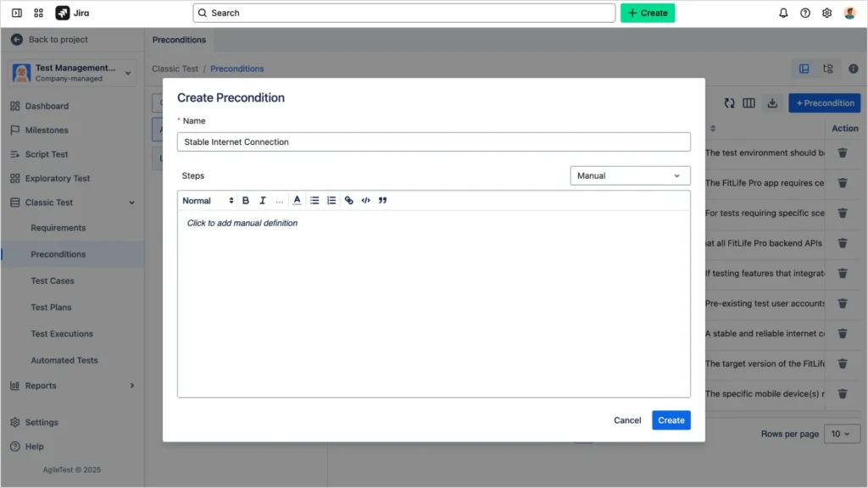Open the Normal text style dropdown
Screen dimensions: 868x488
(204, 200)
